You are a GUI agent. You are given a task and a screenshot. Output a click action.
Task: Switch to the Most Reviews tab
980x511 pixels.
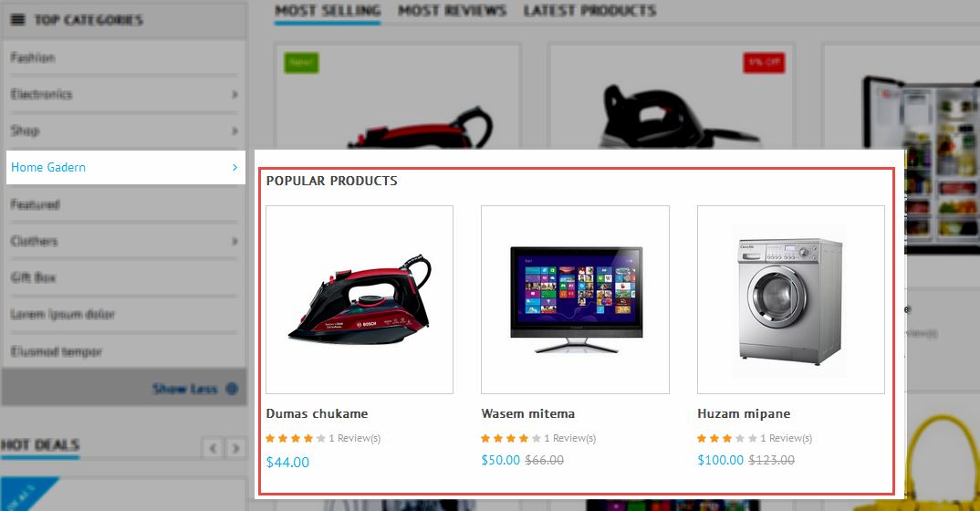[x=452, y=11]
